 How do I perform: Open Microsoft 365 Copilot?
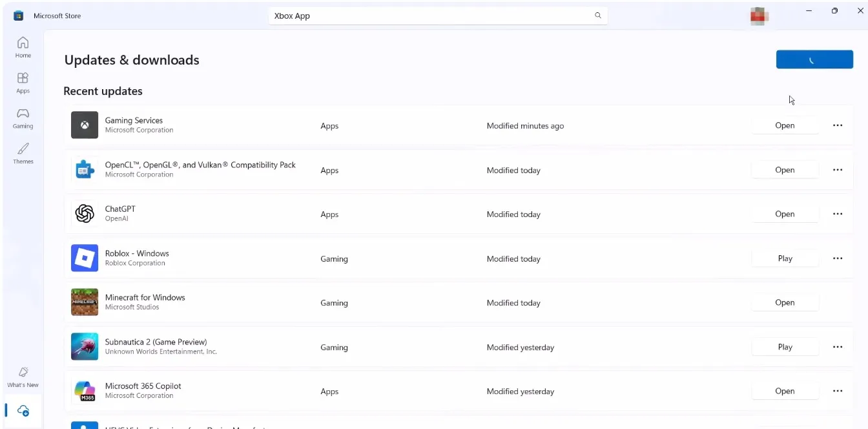[785, 391]
